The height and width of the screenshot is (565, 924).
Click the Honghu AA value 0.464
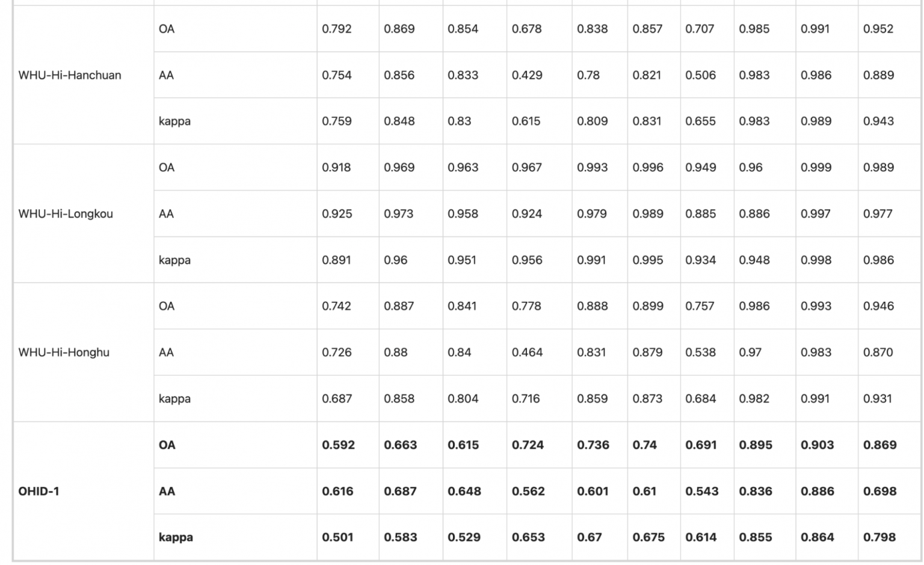(527, 353)
